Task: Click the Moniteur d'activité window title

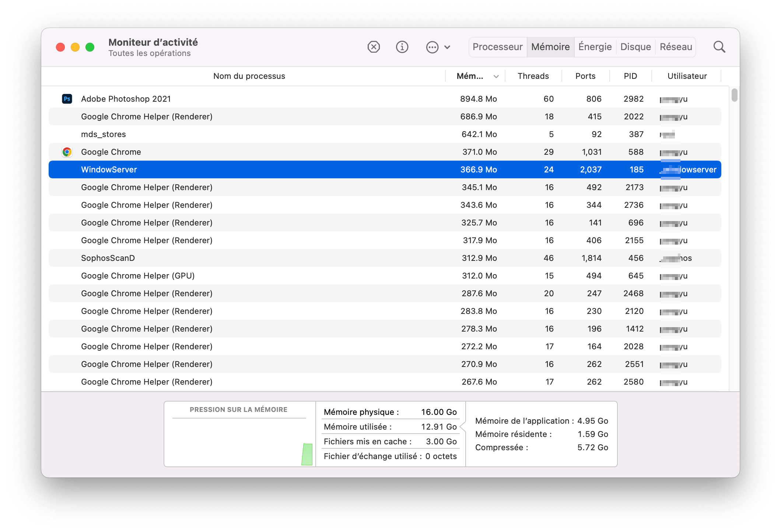Action: 153,42
